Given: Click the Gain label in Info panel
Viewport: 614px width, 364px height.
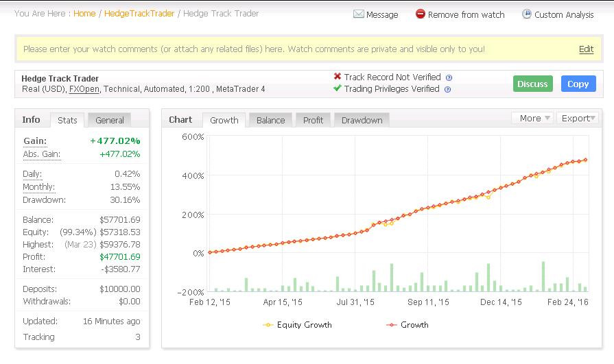Looking at the screenshot, I should point(35,141).
